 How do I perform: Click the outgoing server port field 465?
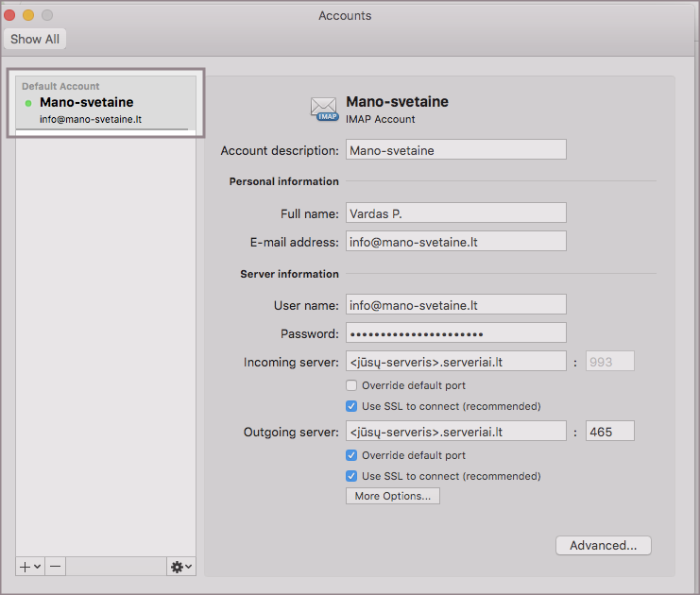609,432
